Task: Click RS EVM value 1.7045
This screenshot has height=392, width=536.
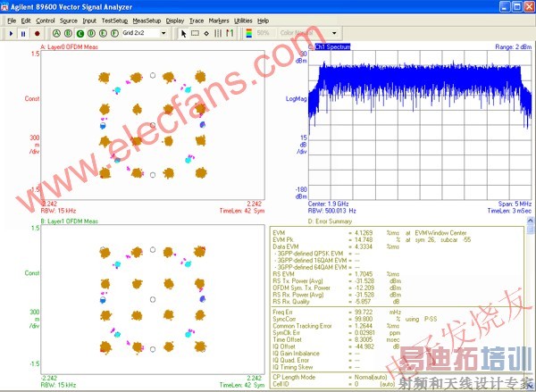Action: click(364, 274)
